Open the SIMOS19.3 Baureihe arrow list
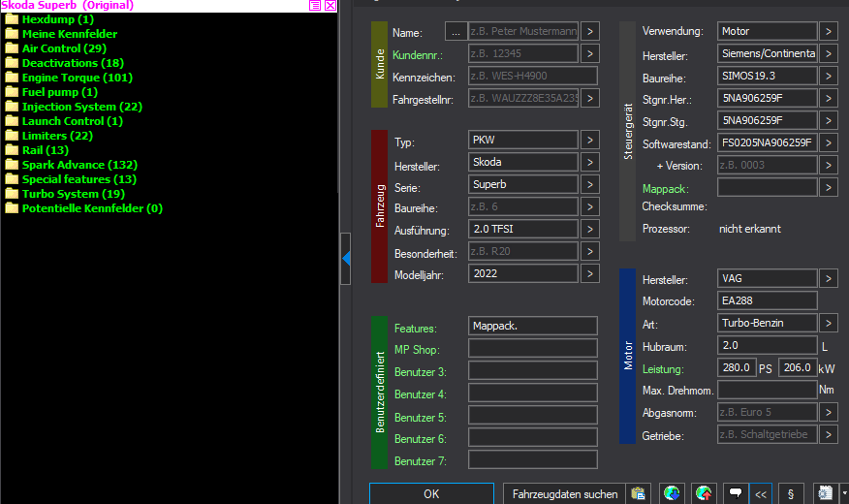Viewport: 849px width, 504px height. point(829,76)
